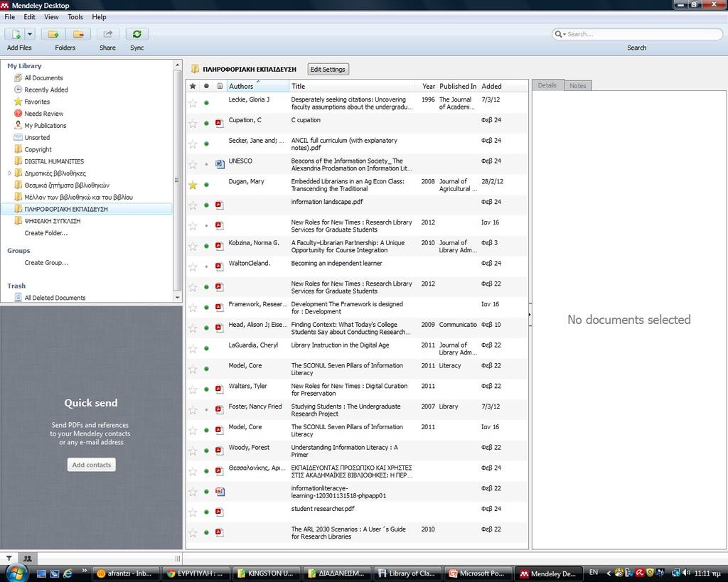This screenshot has width=728, height=582.
Task: Open the Add Files dropdown arrow
Action: click(30, 34)
